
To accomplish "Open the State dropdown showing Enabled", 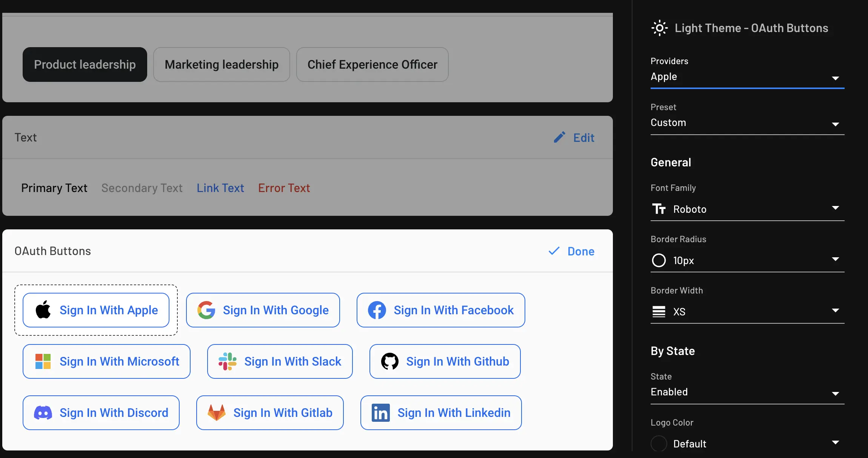I will [746, 392].
